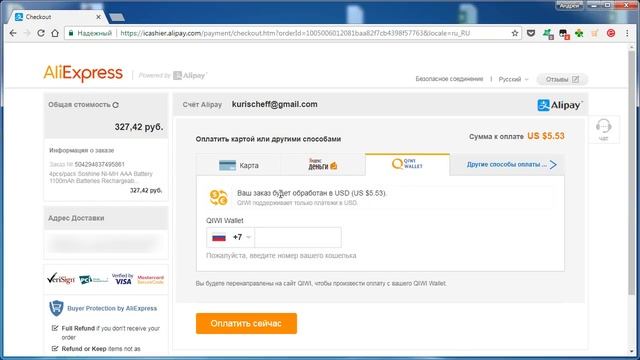
Task: Refresh total cost icon
Action: (x=116, y=105)
